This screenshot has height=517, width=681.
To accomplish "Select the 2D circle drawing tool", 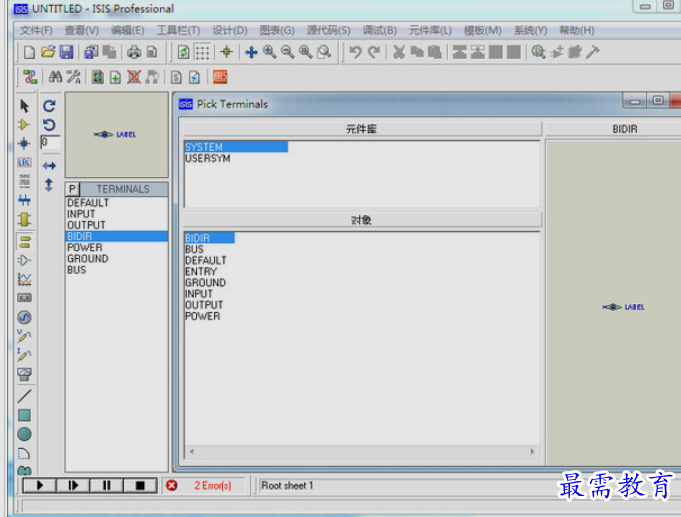I will point(24,434).
